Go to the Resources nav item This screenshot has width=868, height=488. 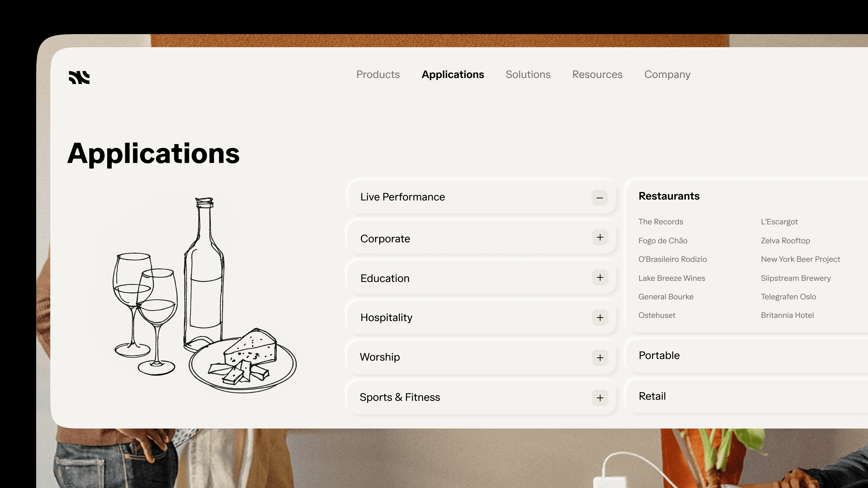point(597,74)
